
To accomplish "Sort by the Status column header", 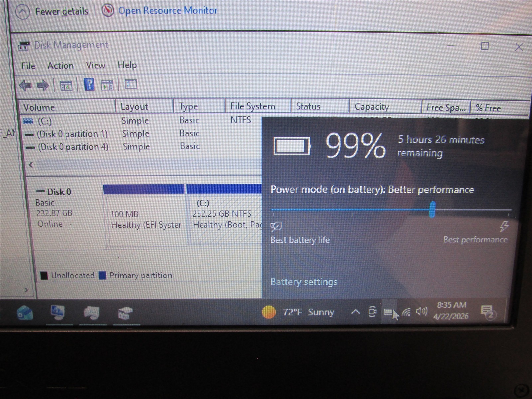I will click(320, 106).
